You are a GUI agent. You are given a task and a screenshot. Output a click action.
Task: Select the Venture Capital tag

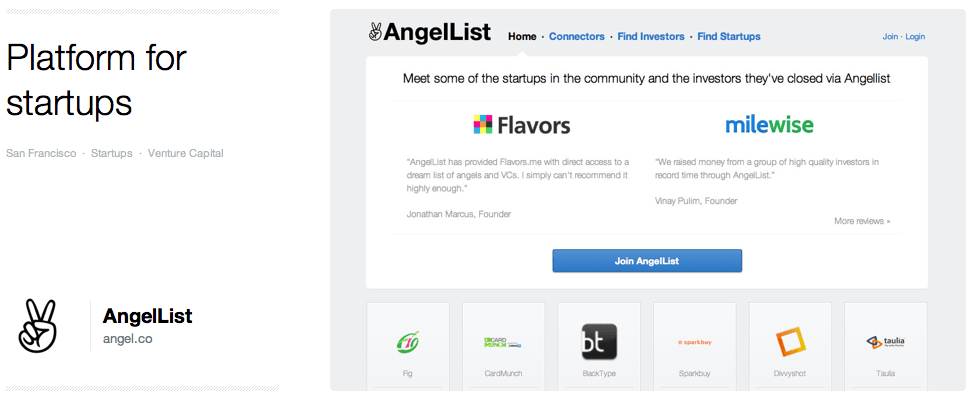186,153
